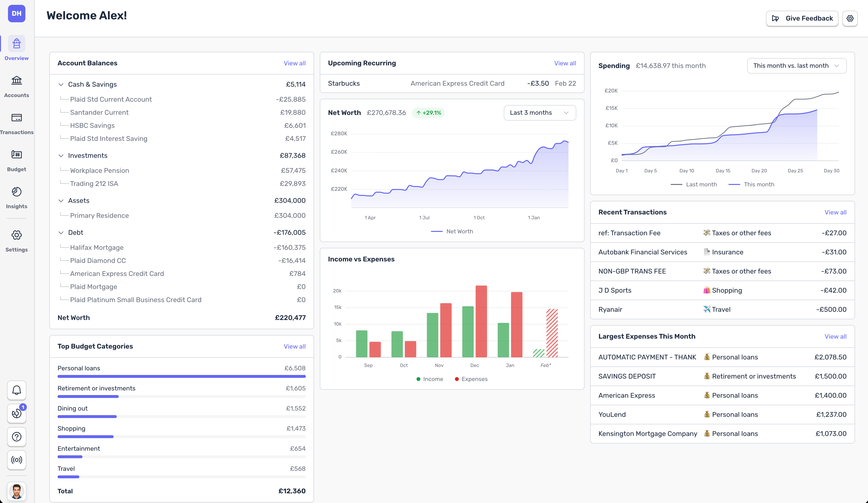This screenshot has height=503, width=868.
Task: Switch to the Overview tab
Action: coord(16,48)
